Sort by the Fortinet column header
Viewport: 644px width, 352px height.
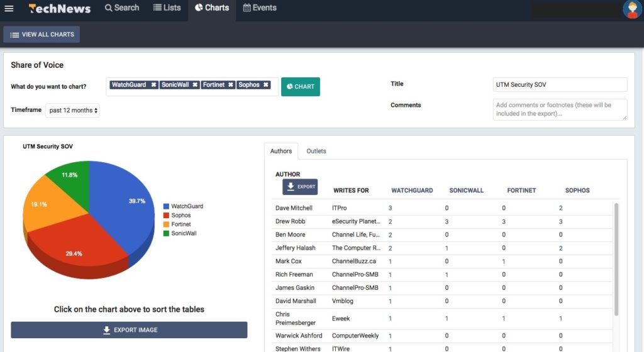click(x=521, y=190)
